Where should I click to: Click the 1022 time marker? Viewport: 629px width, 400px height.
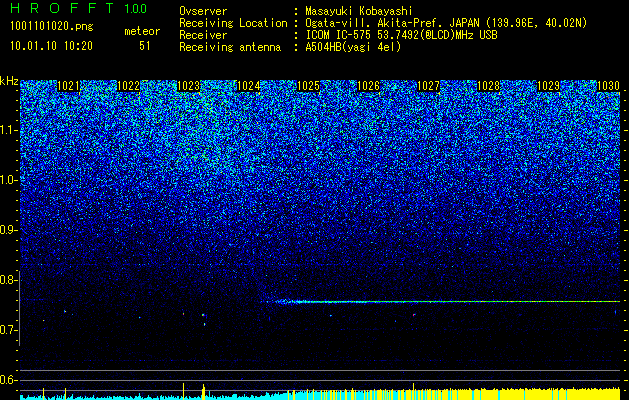tap(128, 86)
